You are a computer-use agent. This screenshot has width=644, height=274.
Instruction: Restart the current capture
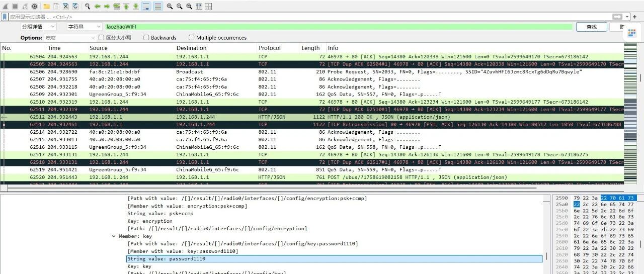click(25, 7)
